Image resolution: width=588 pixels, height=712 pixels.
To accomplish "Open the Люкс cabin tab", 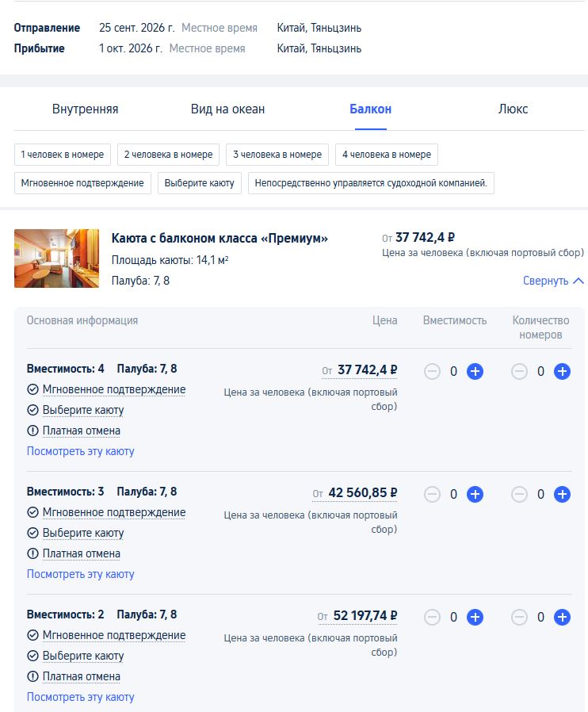I will tap(514, 109).
